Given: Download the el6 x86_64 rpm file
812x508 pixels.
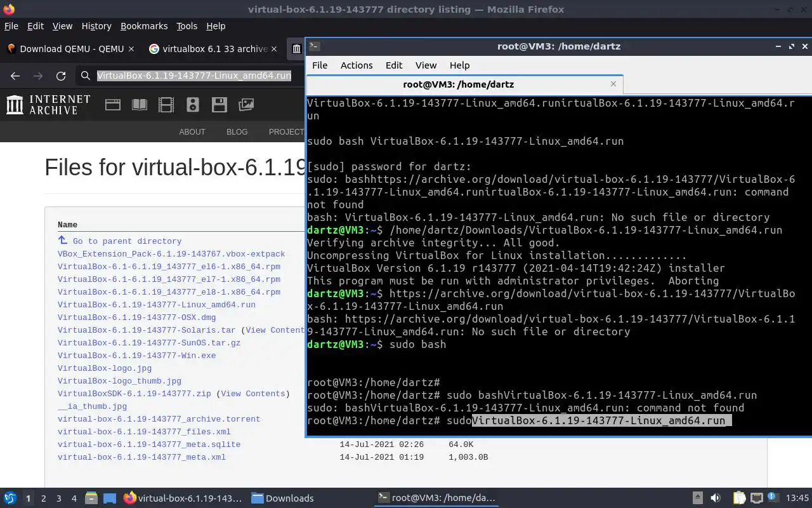Looking at the screenshot, I should (x=169, y=267).
